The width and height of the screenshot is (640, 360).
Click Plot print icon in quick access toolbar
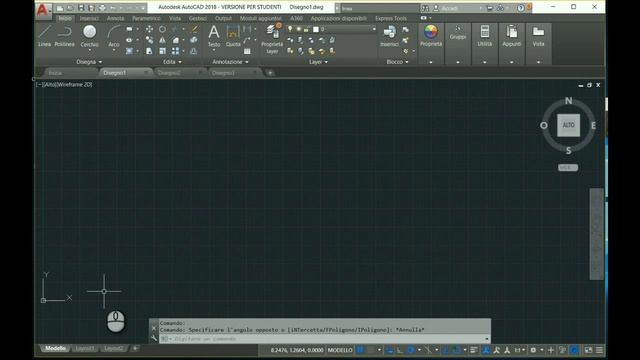(102, 8)
